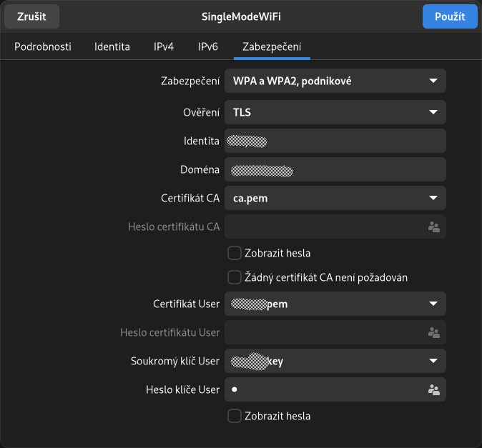Click the blue Použít button
482x448 pixels.
click(x=450, y=16)
